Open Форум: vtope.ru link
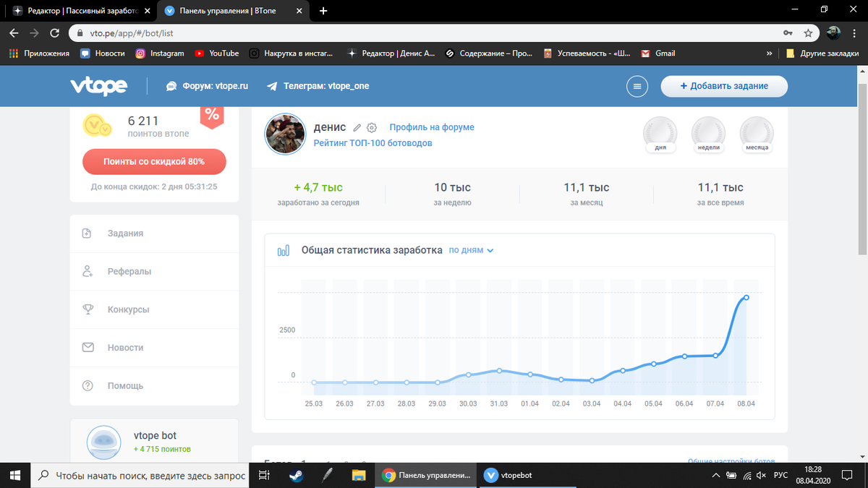The width and height of the screenshot is (868, 488). click(x=207, y=86)
